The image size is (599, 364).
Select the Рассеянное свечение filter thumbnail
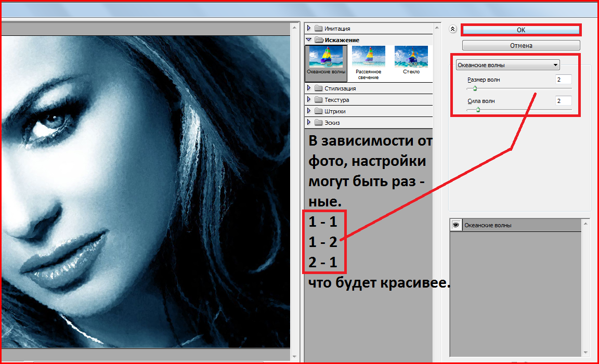pyautogui.click(x=368, y=63)
